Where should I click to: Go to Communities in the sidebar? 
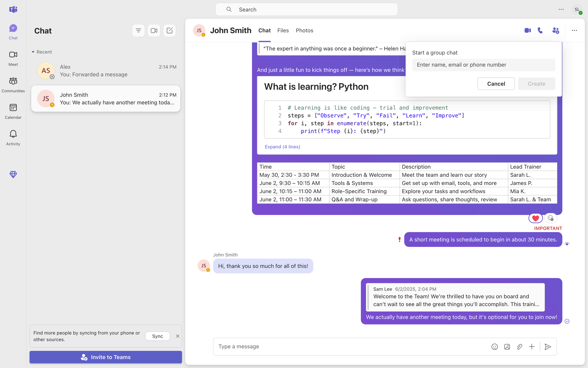(13, 85)
